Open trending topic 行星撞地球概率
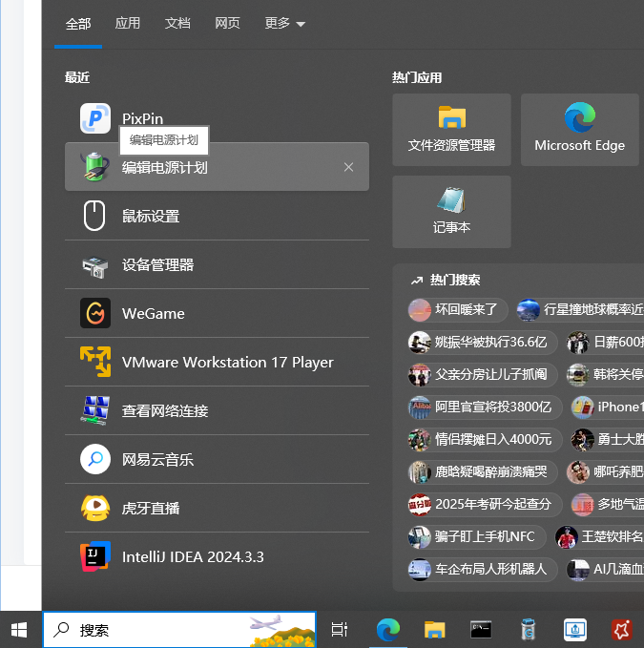 click(x=580, y=309)
